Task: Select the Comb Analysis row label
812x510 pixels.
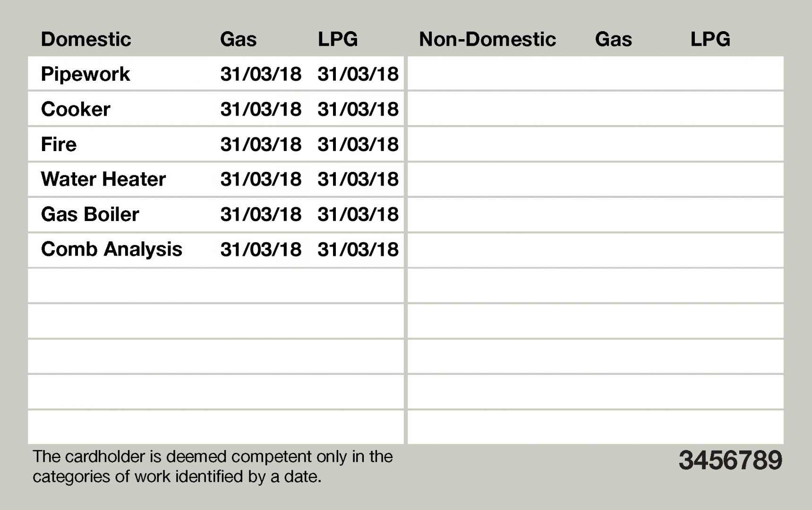Action: tap(111, 249)
